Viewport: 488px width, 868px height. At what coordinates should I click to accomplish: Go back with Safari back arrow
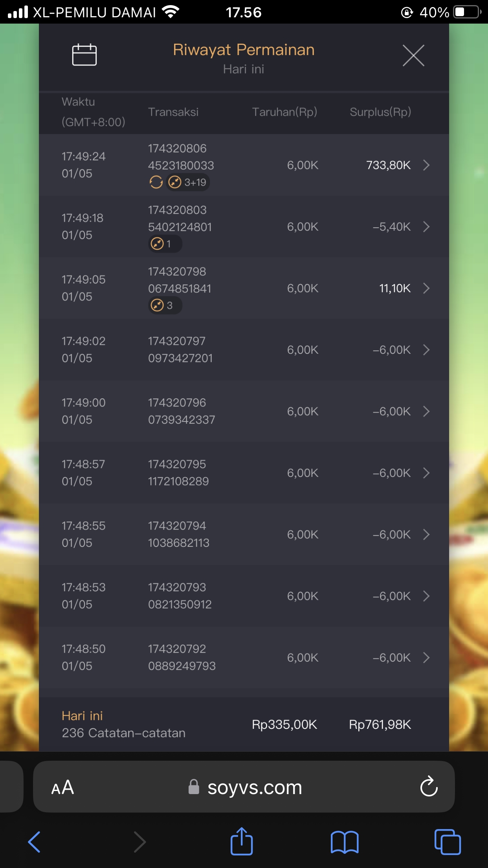tap(35, 842)
